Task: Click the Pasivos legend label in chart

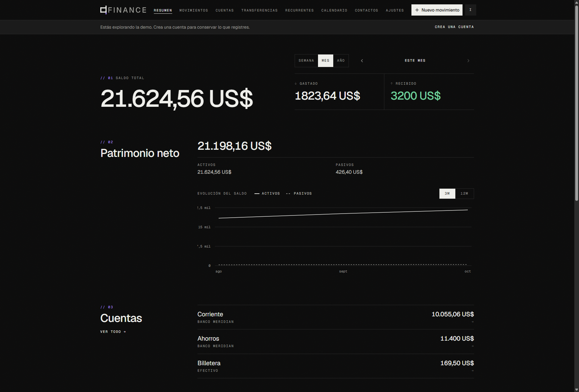Action: click(303, 194)
